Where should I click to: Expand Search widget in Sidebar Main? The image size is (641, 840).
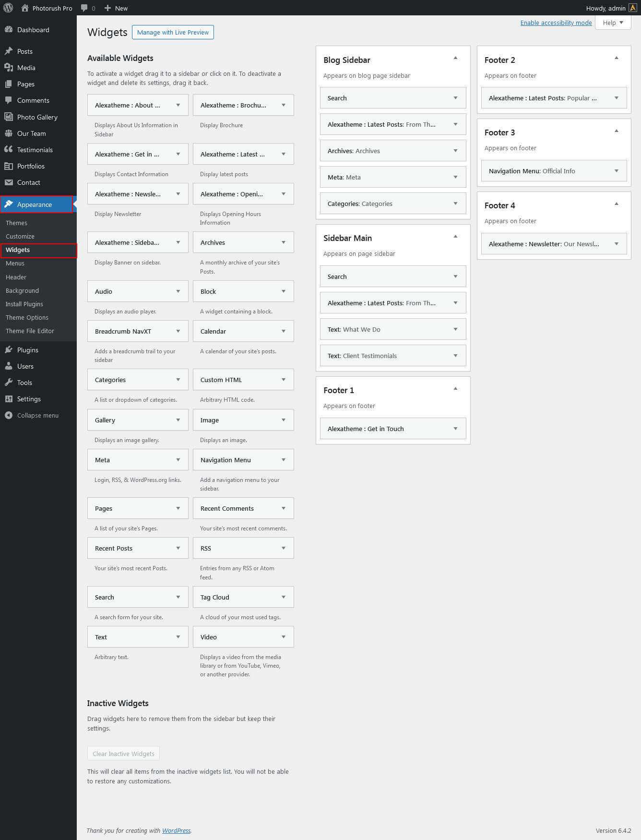(x=455, y=276)
